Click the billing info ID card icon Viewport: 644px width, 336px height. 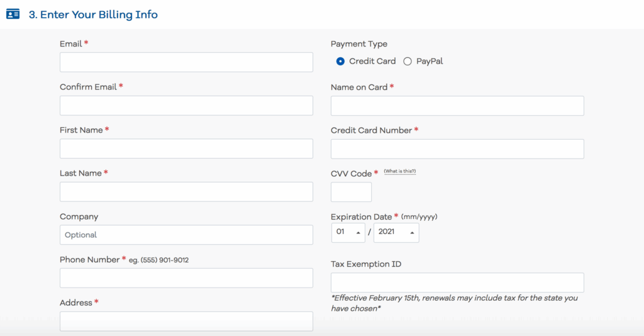[13, 14]
